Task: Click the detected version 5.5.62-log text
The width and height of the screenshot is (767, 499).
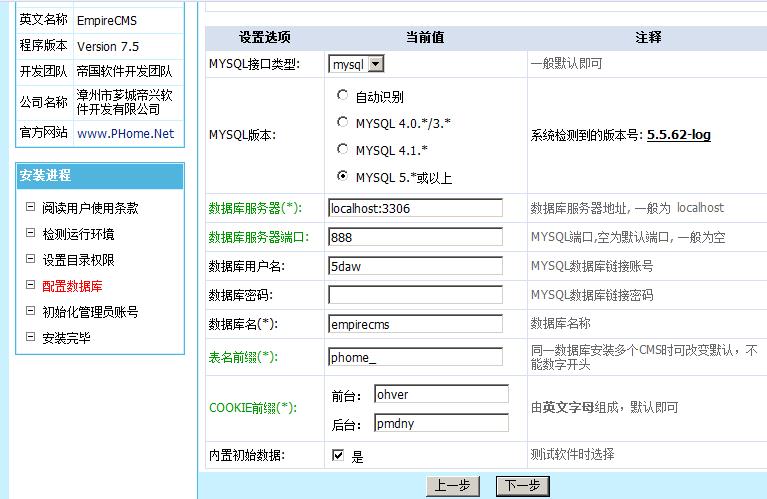Action: click(x=678, y=135)
